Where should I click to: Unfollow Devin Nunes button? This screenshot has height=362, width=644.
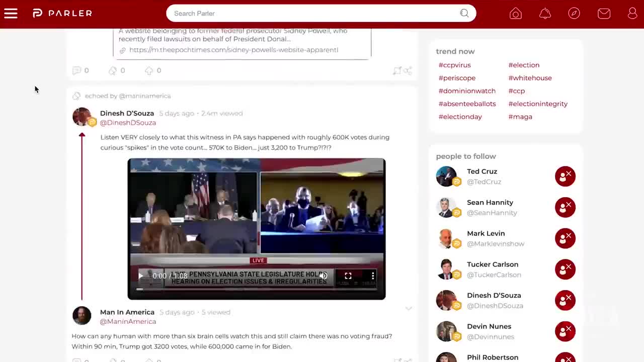(x=565, y=331)
